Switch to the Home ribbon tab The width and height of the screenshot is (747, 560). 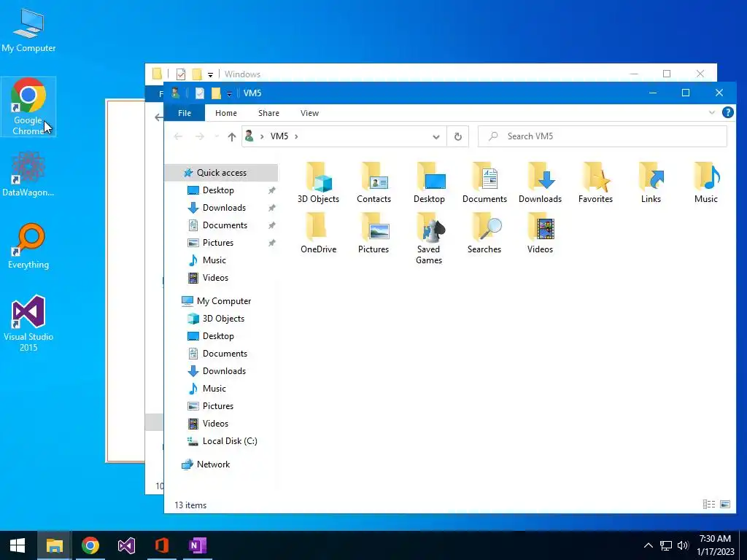(226, 113)
